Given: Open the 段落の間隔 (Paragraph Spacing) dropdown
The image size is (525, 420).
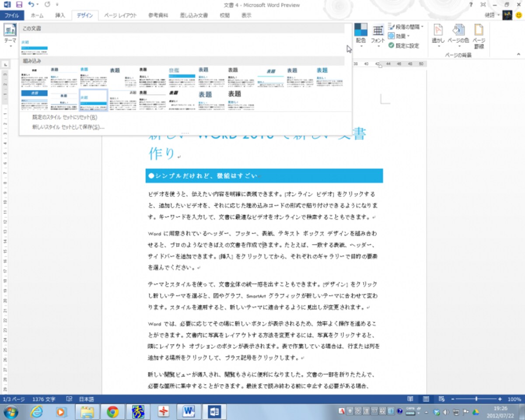Looking at the screenshot, I should click(x=406, y=27).
